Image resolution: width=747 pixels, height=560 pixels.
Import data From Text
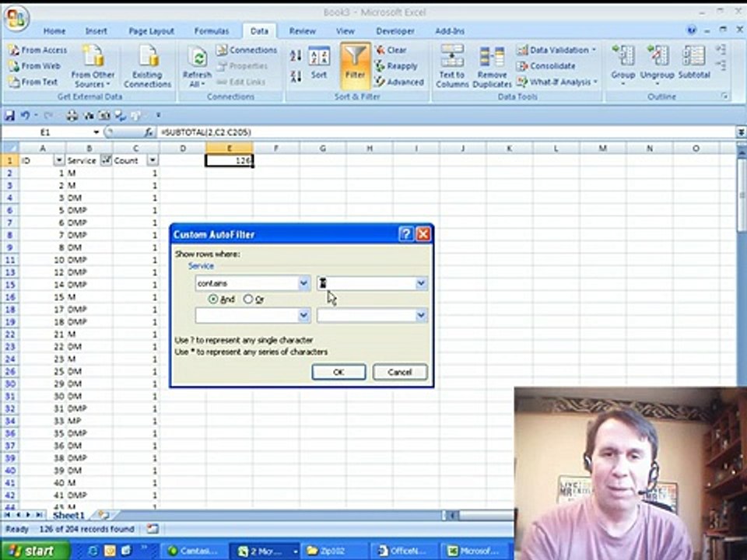[x=33, y=82]
